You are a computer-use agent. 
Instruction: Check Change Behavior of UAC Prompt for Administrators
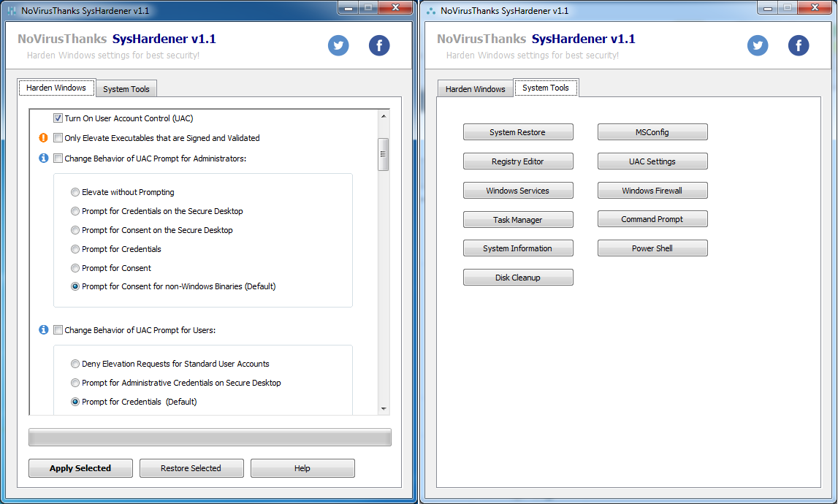tap(58, 159)
